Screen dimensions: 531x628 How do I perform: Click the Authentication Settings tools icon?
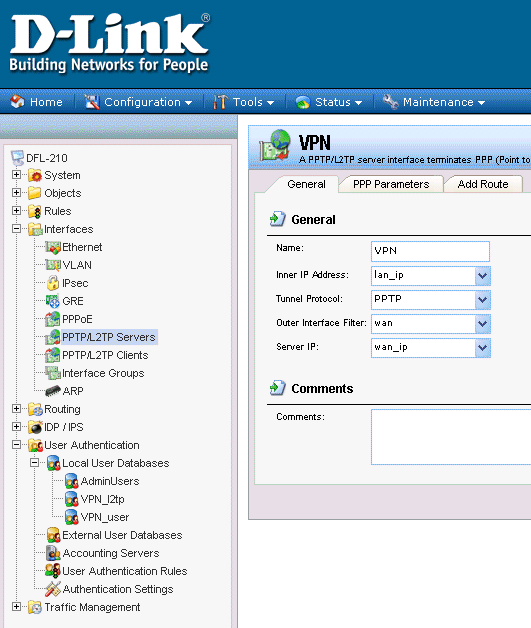53,589
